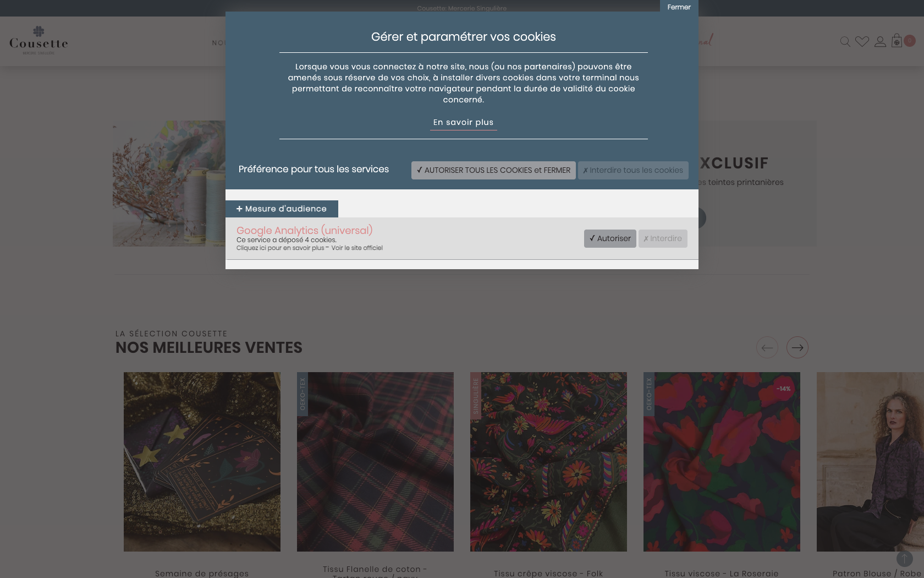The width and height of the screenshot is (924, 578).
Task: Open the Tissu Flanelle tartan product thumbnail
Action: [x=375, y=461]
